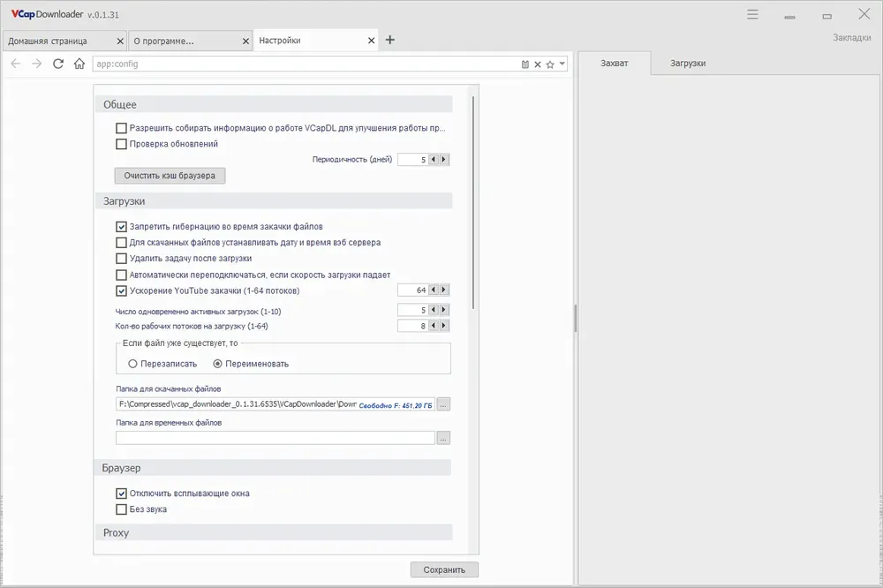
Task: Increase Периодичность days value
Action: point(444,160)
